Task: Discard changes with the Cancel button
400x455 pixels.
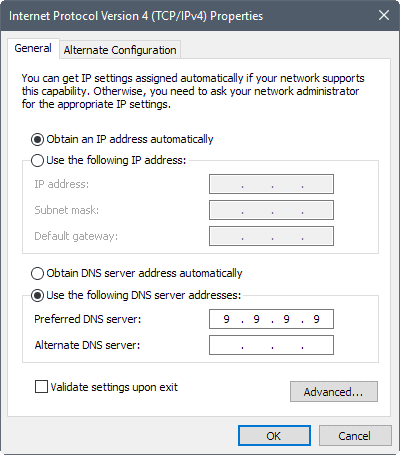Action: pyautogui.click(x=355, y=436)
